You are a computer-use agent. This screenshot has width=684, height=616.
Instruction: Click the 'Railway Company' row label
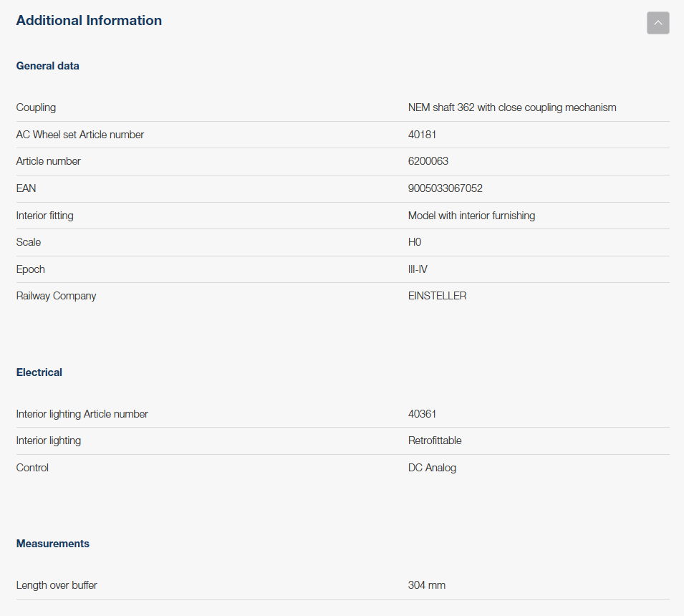tap(56, 296)
